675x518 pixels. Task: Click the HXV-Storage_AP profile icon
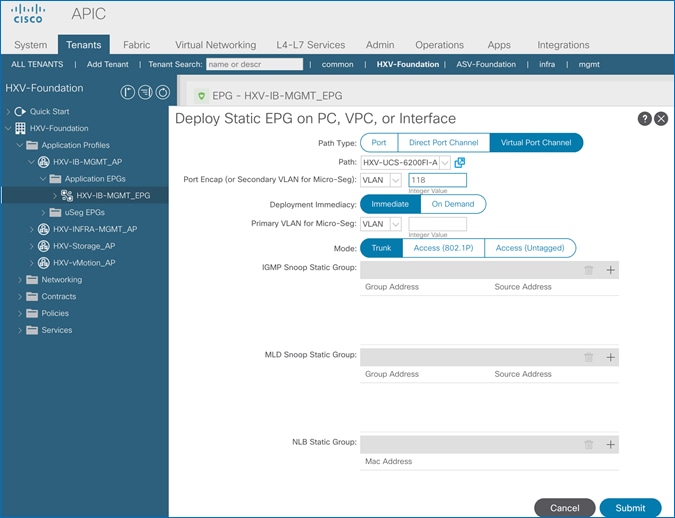pyautogui.click(x=43, y=246)
